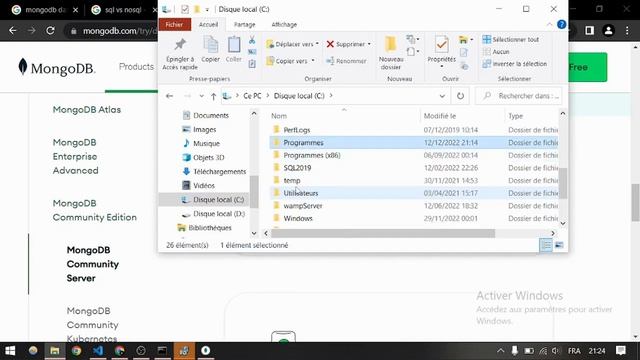Viewport: 640px width, 360px height.
Task: Refresh the Disque local (C:) folder view
Action: 460,96
